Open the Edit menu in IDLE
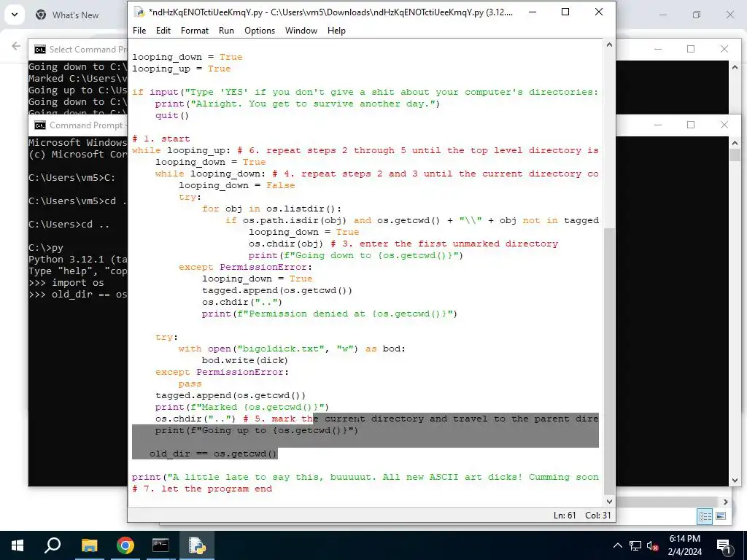747x560 pixels. [x=163, y=31]
